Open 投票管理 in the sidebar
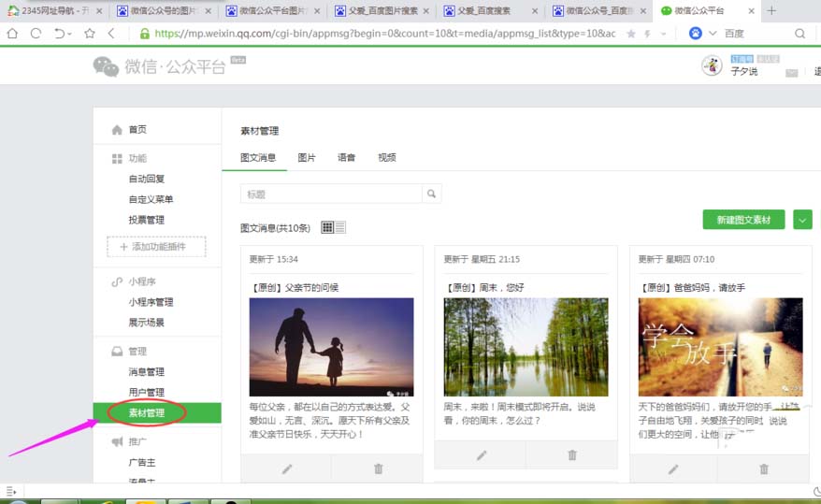Viewport: 821px width, 504px height. (x=147, y=220)
